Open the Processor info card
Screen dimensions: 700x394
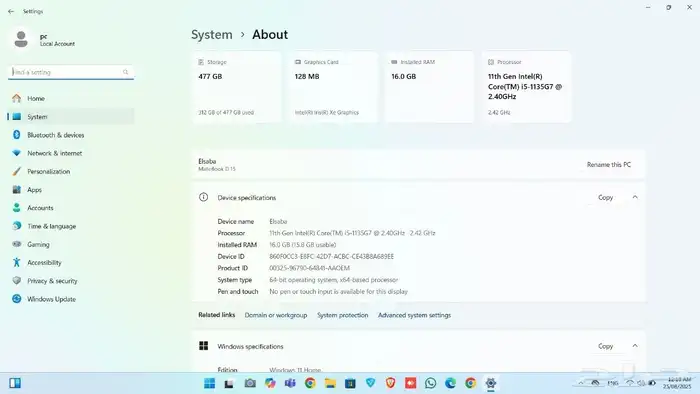coord(526,87)
